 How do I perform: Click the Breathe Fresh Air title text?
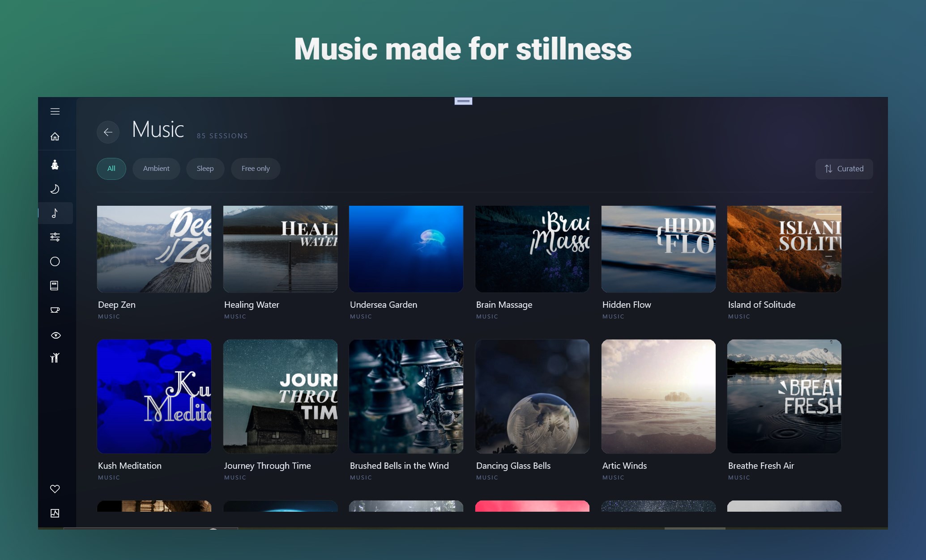click(761, 466)
